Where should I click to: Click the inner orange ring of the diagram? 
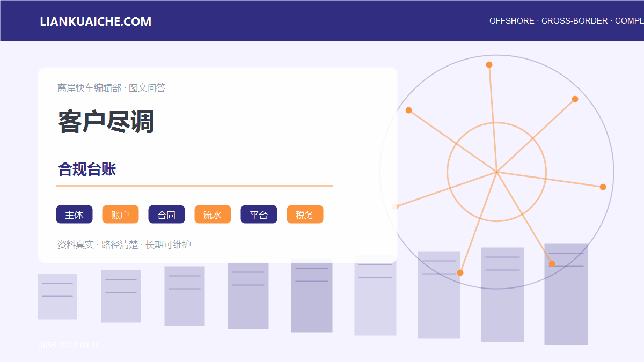click(497, 123)
